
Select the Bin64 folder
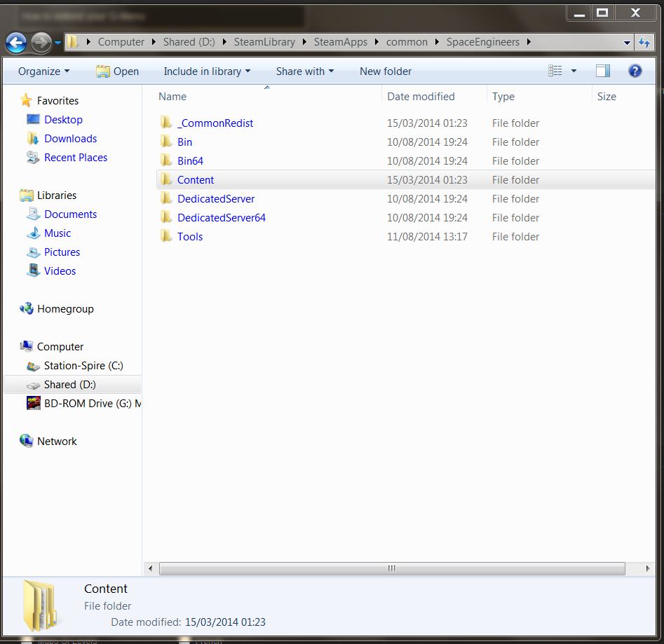tap(190, 160)
